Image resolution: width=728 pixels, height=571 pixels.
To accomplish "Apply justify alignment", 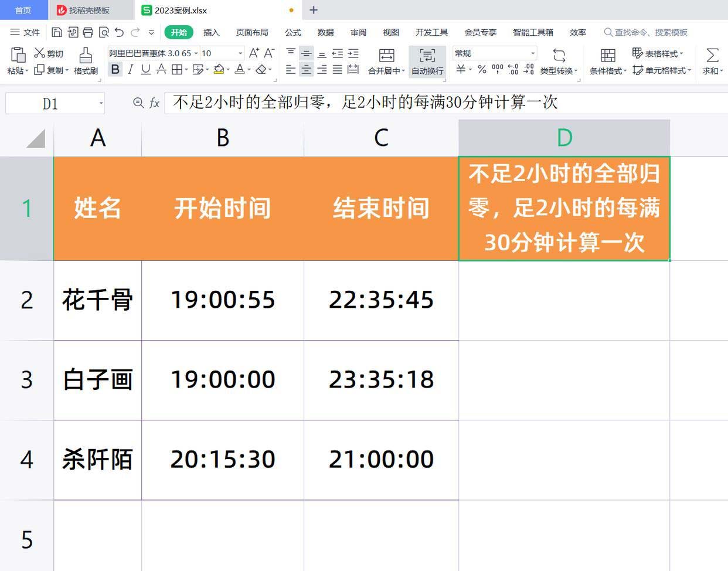I will pos(338,70).
